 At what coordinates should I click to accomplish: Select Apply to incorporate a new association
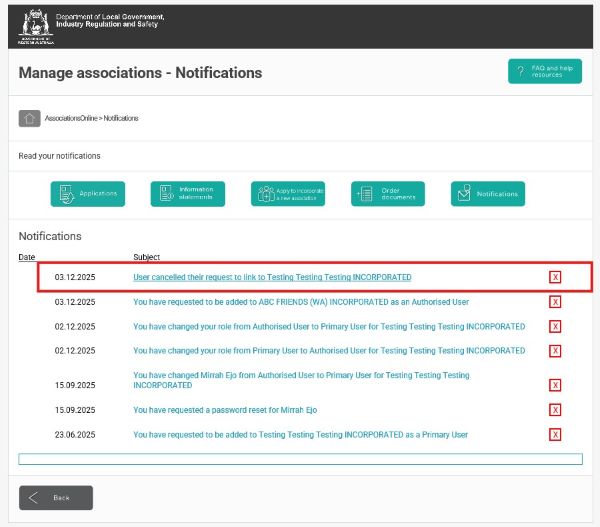tap(288, 193)
